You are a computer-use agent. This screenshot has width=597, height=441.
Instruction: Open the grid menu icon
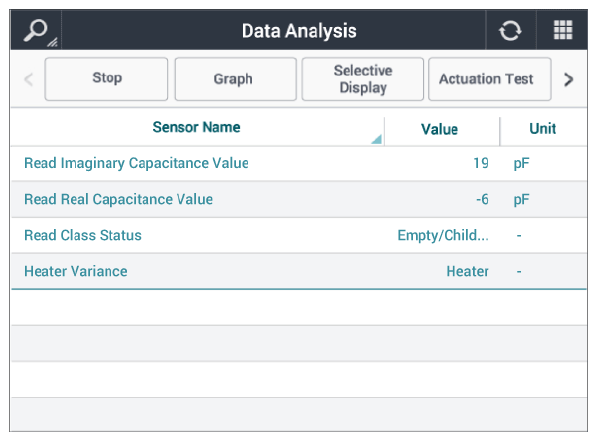[563, 30]
